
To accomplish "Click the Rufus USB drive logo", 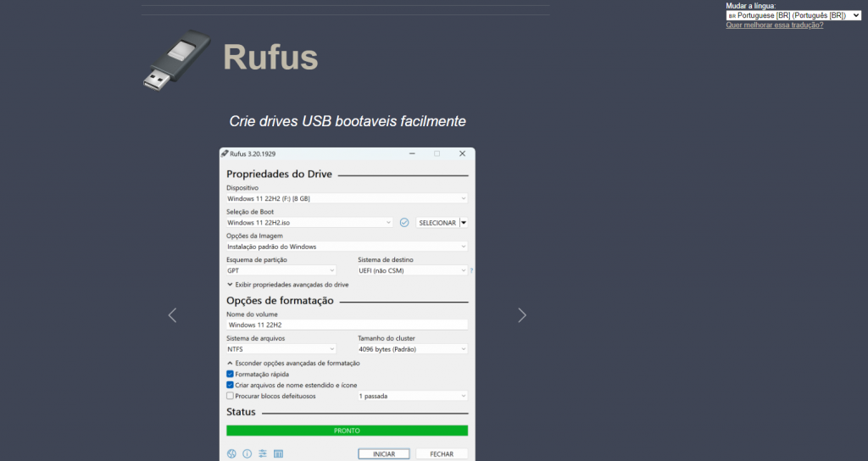I will point(176,60).
